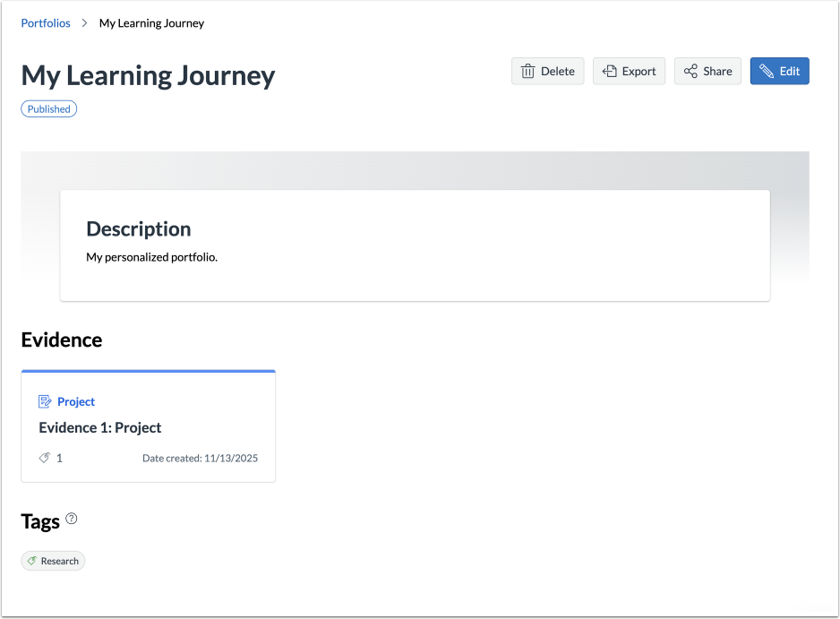840x619 pixels.
Task: Click the Share network icon
Action: tap(690, 72)
